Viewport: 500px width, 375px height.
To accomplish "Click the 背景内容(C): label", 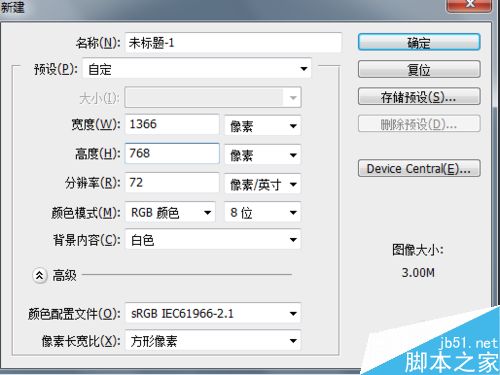I will tap(87, 240).
